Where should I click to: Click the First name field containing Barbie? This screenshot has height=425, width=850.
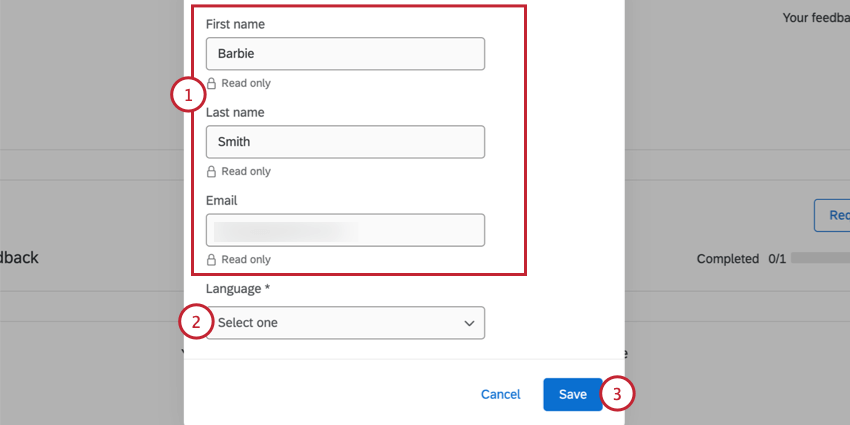(345, 54)
